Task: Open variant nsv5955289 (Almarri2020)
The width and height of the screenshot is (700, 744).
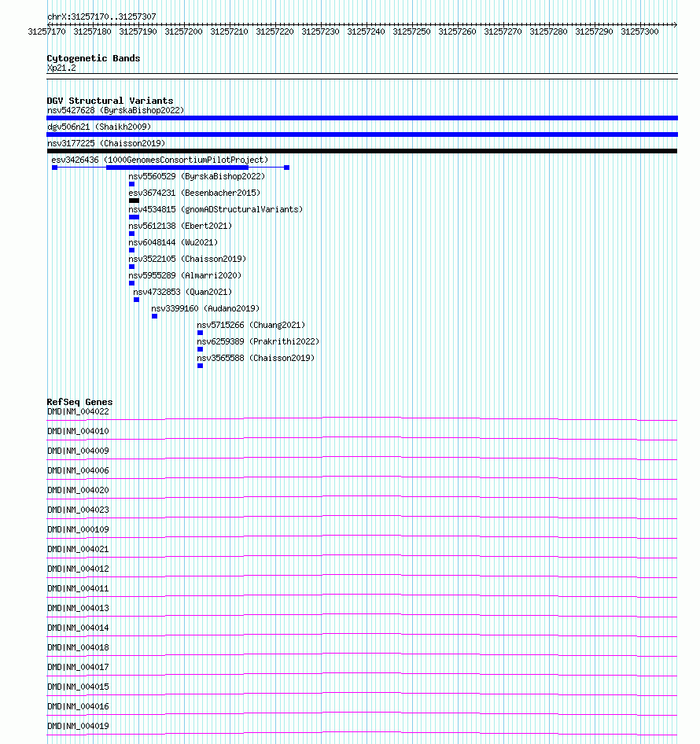Action: click(185, 276)
